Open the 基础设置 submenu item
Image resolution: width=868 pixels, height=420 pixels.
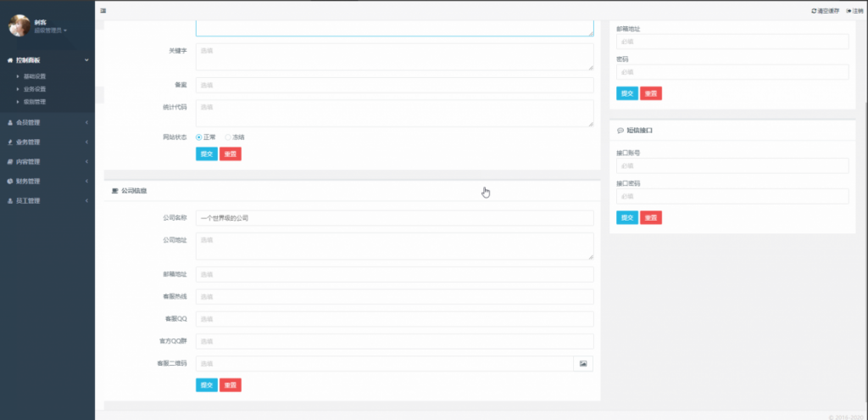pyautogui.click(x=35, y=76)
